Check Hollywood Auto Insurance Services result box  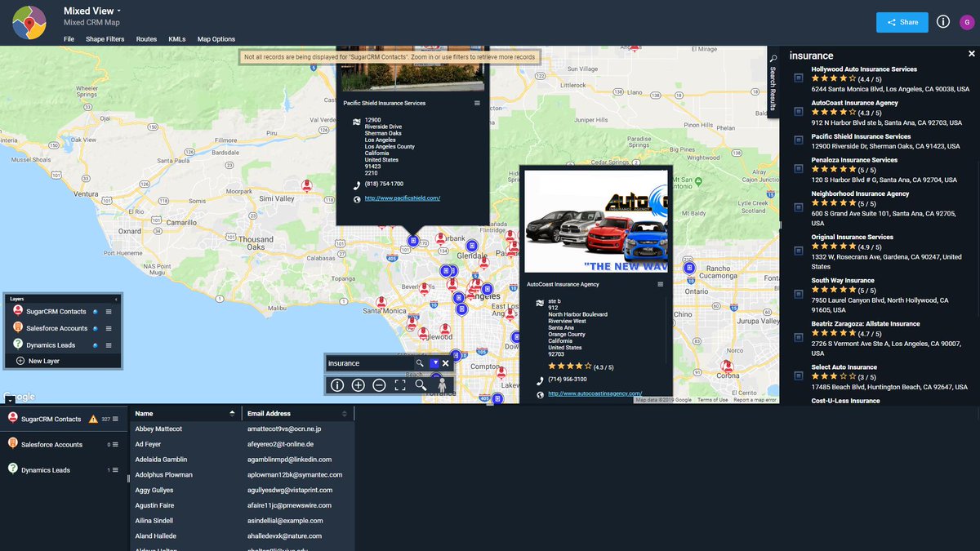tap(799, 78)
